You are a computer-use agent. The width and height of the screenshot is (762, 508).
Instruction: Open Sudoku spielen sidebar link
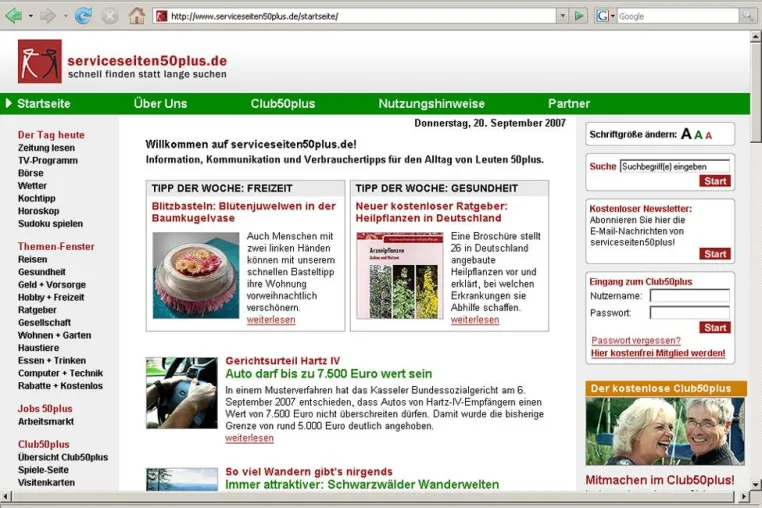point(50,224)
